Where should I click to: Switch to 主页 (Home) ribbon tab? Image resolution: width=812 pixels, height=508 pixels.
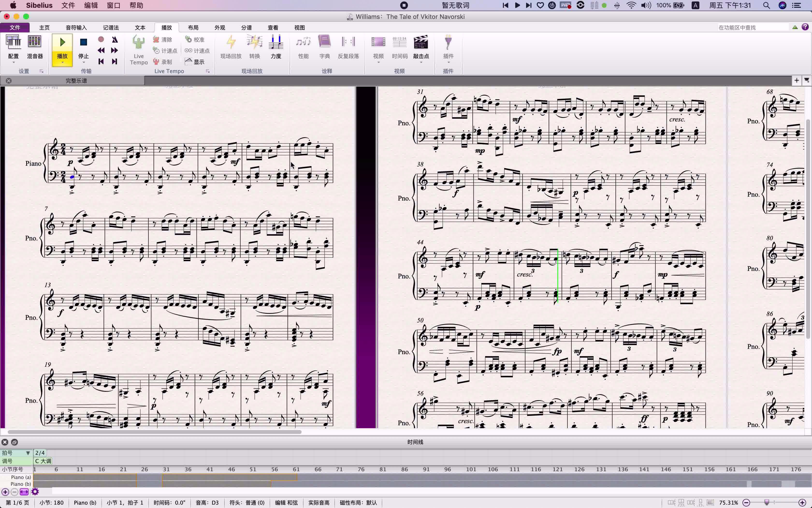[x=44, y=28]
